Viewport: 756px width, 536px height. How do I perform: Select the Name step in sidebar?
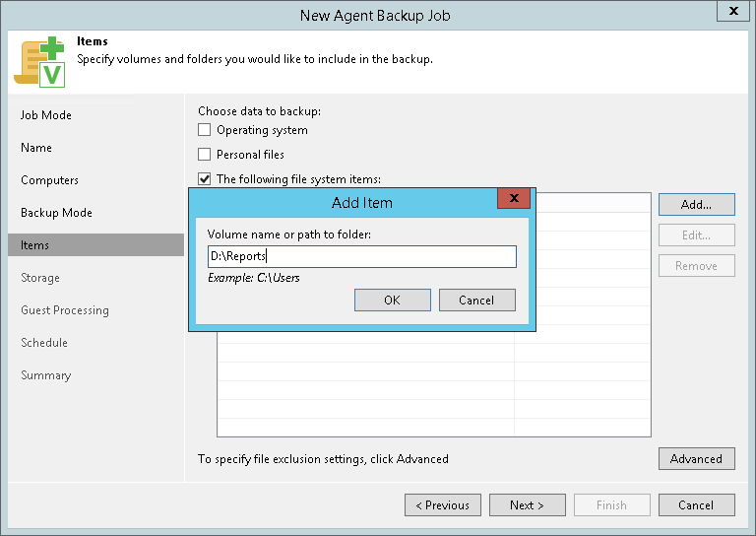click(x=36, y=148)
